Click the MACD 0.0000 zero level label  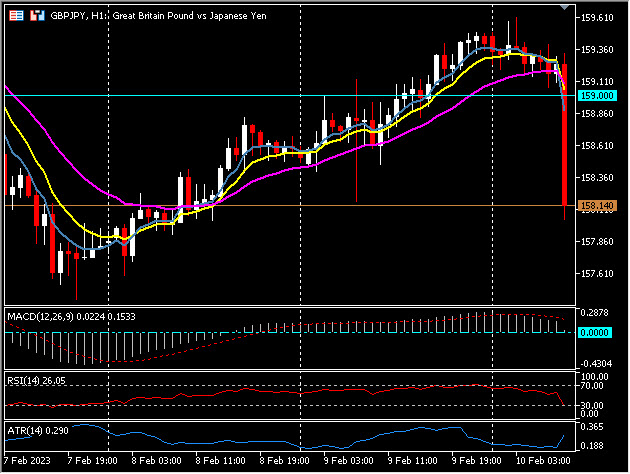[x=596, y=332]
